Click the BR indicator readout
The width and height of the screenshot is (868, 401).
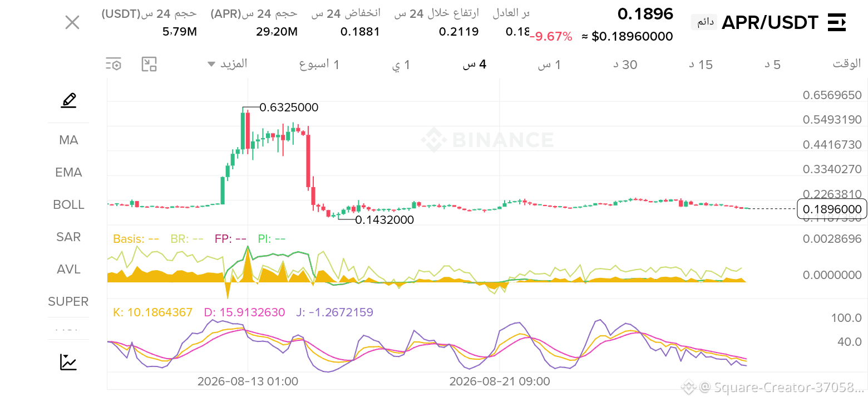point(188,239)
